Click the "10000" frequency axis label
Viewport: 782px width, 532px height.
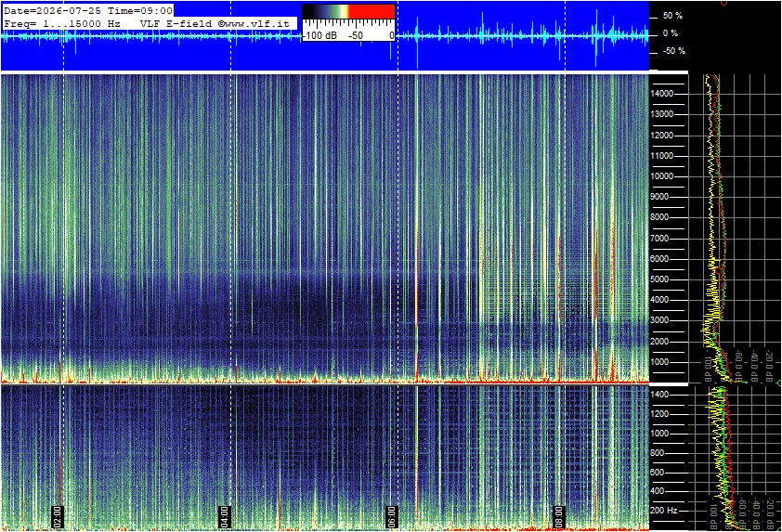pos(662,176)
